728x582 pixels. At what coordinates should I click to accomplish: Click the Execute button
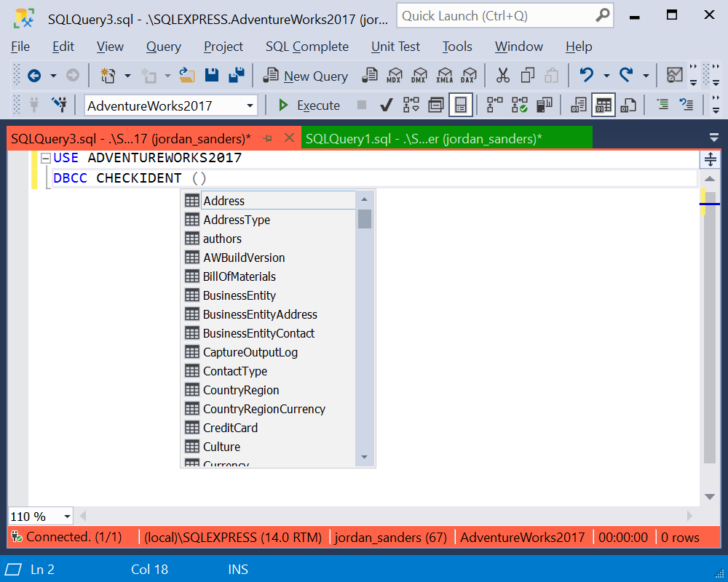309,105
